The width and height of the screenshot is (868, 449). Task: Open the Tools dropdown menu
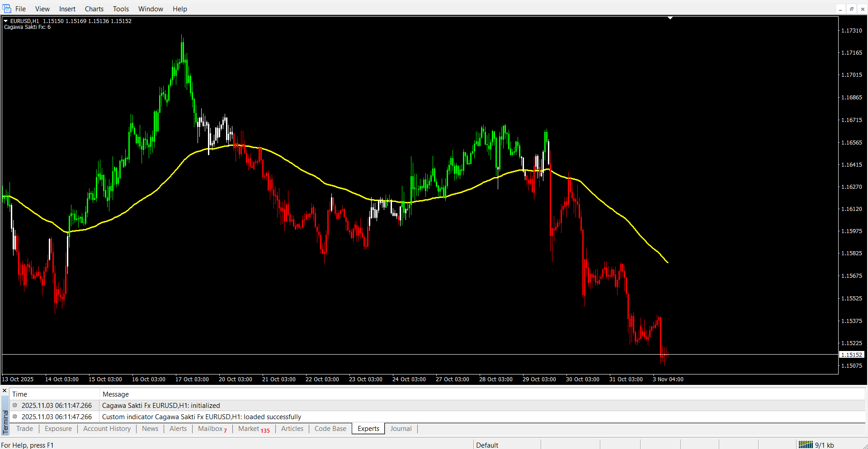tap(121, 9)
